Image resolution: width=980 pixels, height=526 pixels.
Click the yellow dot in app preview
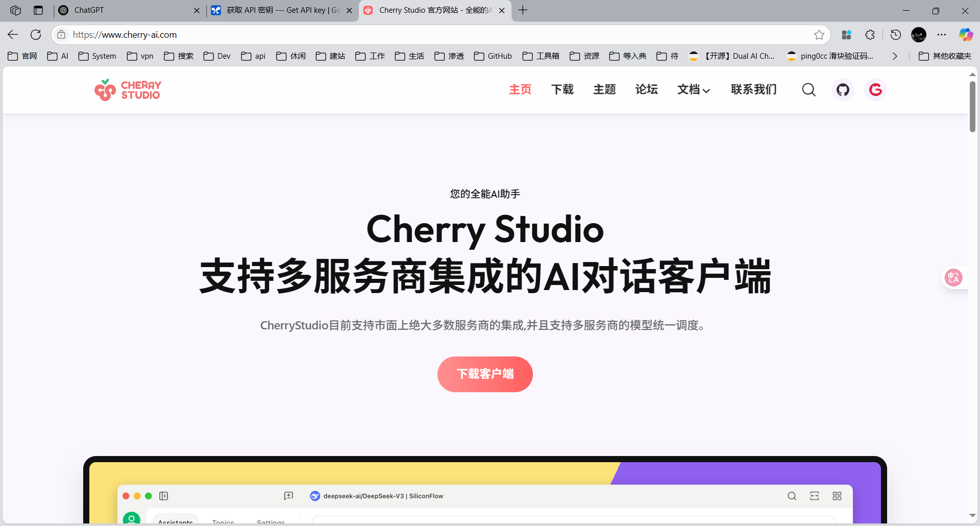point(137,496)
